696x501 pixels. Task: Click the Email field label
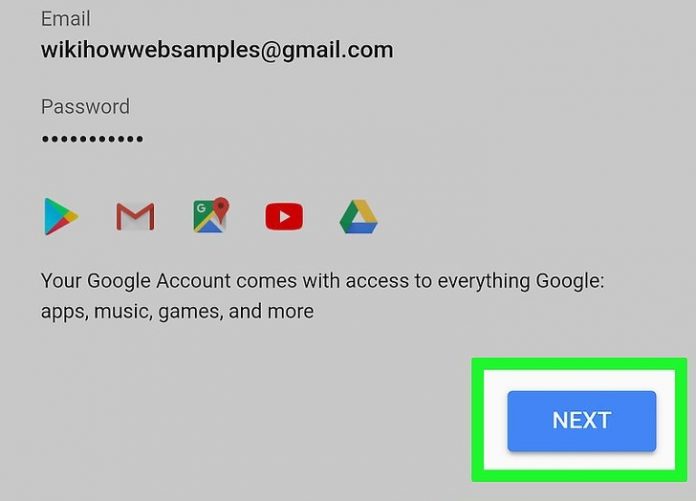click(66, 19)
